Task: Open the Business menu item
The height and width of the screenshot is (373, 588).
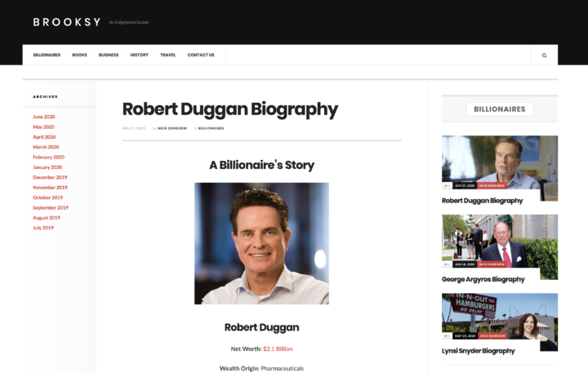Action: [x=109, y=56]
